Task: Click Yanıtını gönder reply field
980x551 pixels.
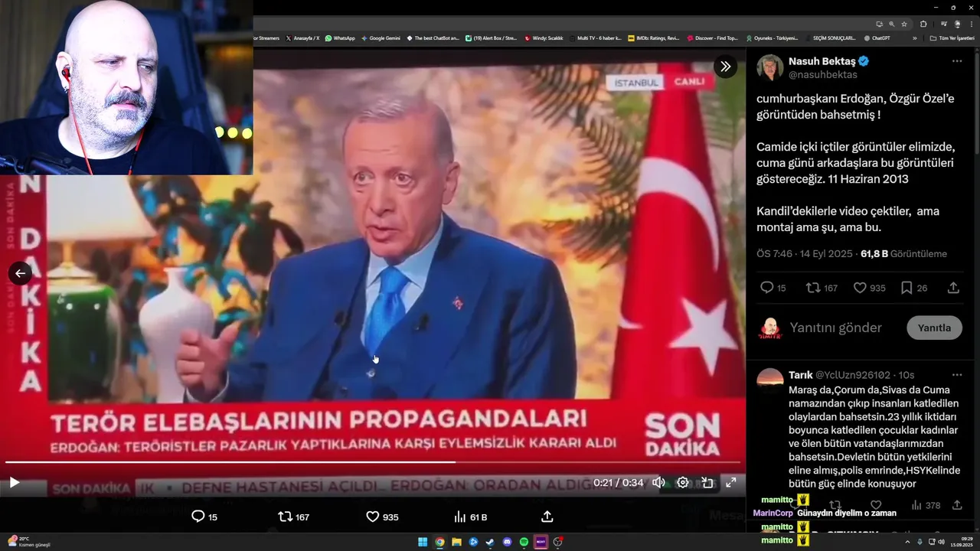Action: point(836,328)
